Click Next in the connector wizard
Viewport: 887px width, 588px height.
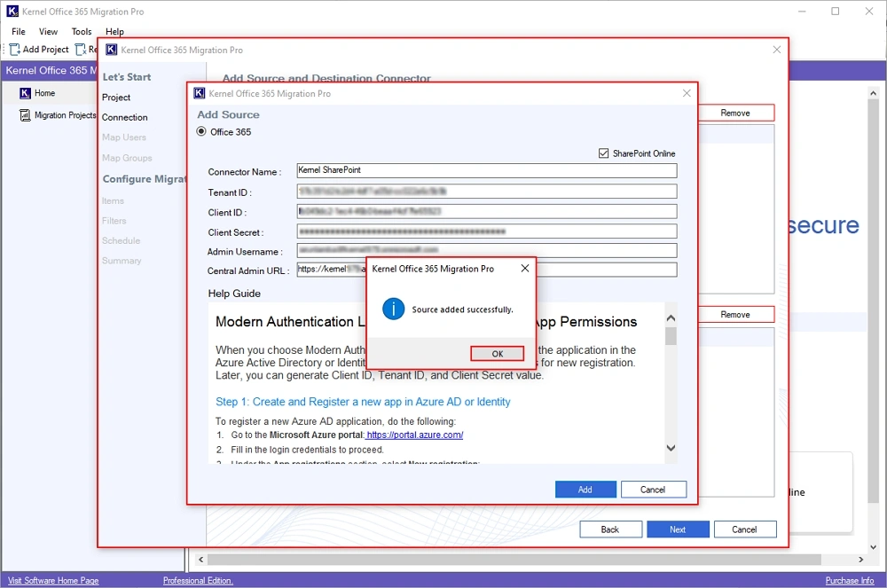coord(678,529)
